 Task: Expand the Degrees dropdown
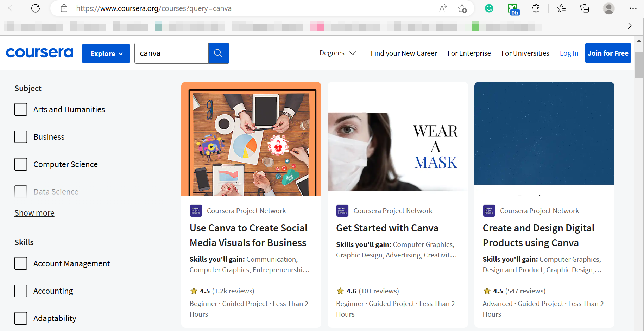[338, 53]
